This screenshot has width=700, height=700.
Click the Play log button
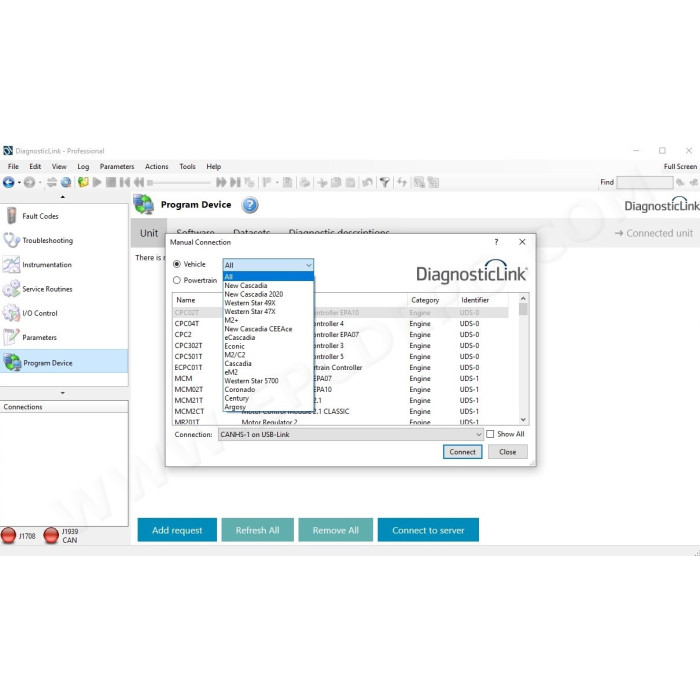[x=97, y=182]
